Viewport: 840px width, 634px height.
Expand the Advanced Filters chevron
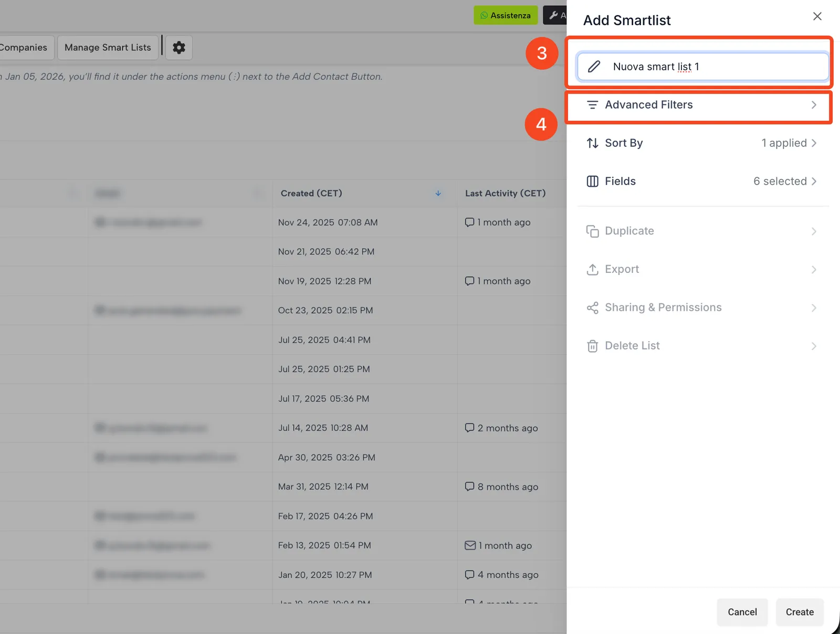[814, 105]
